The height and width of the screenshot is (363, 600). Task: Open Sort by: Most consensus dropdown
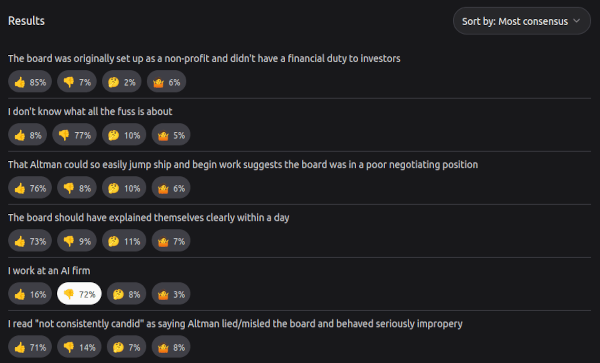[522, 21]
